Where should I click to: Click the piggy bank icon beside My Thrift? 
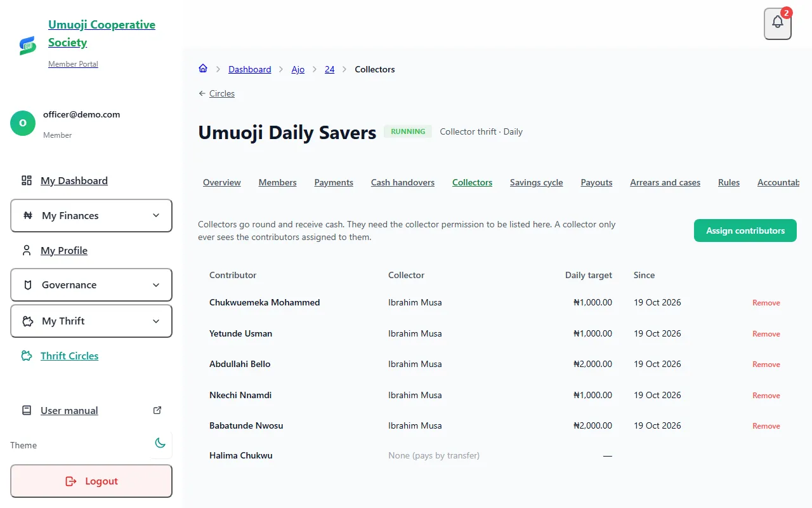tap(28, 321)
